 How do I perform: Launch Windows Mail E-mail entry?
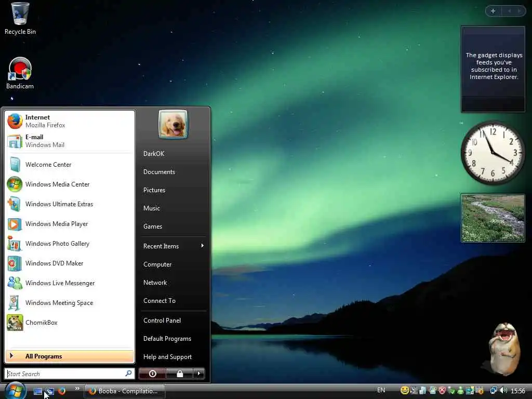[x=70, y=141]
